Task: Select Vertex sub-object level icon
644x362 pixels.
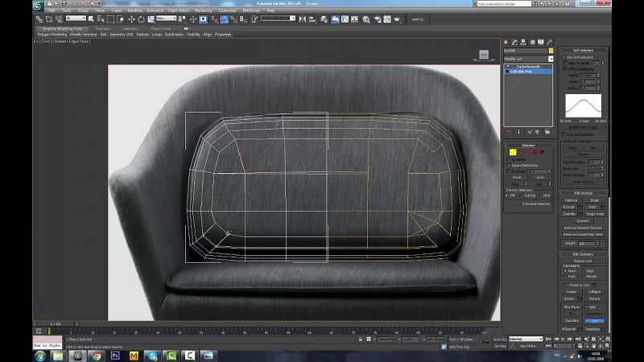Action: click(513, 152)
